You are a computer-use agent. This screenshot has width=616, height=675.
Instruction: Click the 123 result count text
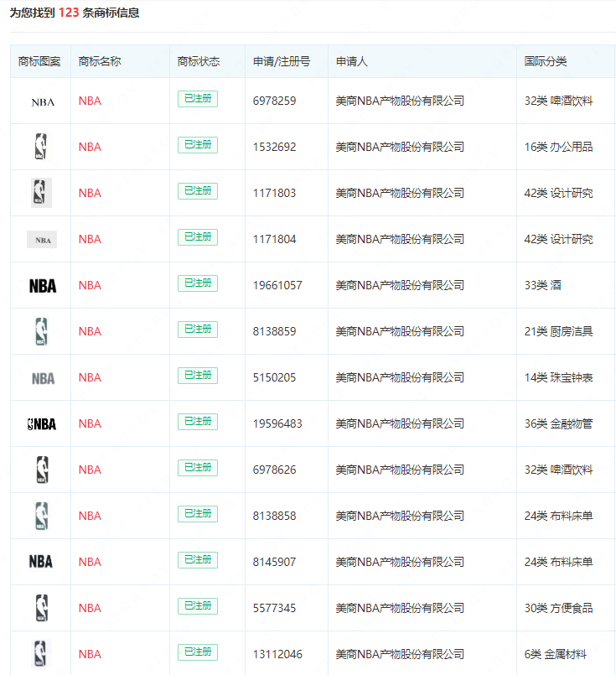pyautogui.click(x=69, y=13)
